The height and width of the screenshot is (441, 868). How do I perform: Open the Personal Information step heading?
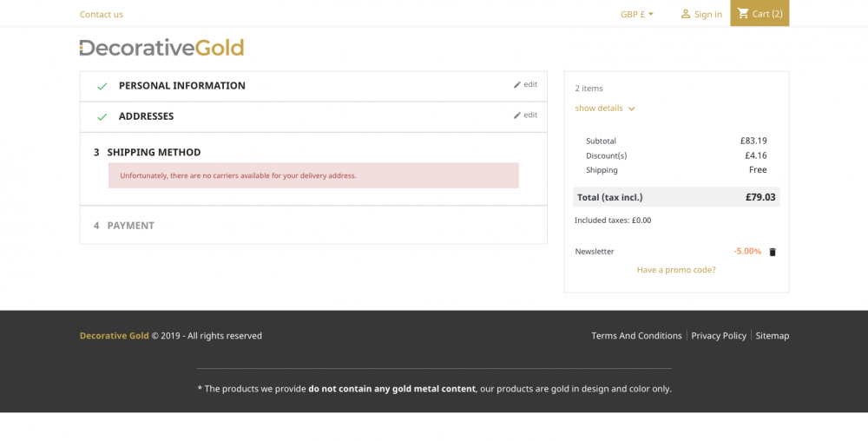click(182, 86)
